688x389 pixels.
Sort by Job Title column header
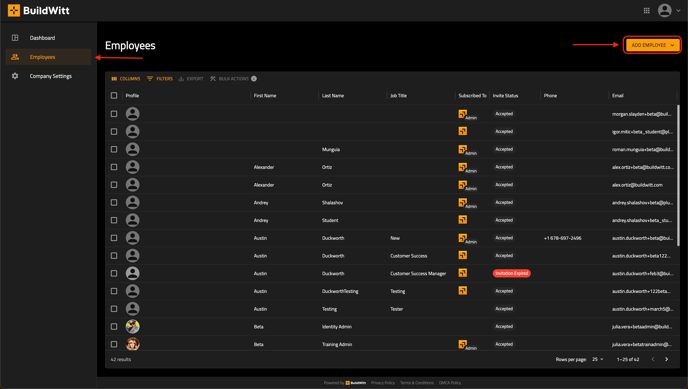(x=398, y=96)
